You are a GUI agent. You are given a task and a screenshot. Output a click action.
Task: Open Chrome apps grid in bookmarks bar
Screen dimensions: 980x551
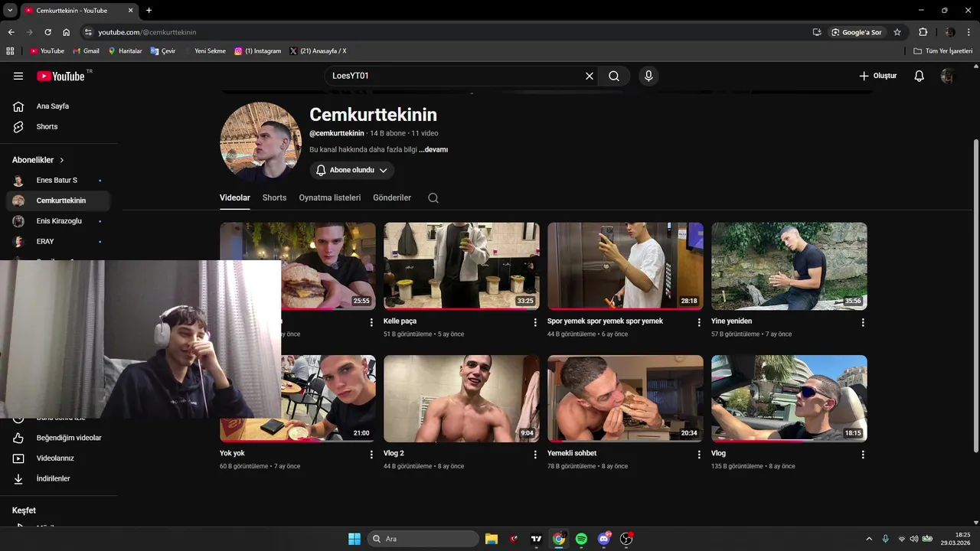10,51
